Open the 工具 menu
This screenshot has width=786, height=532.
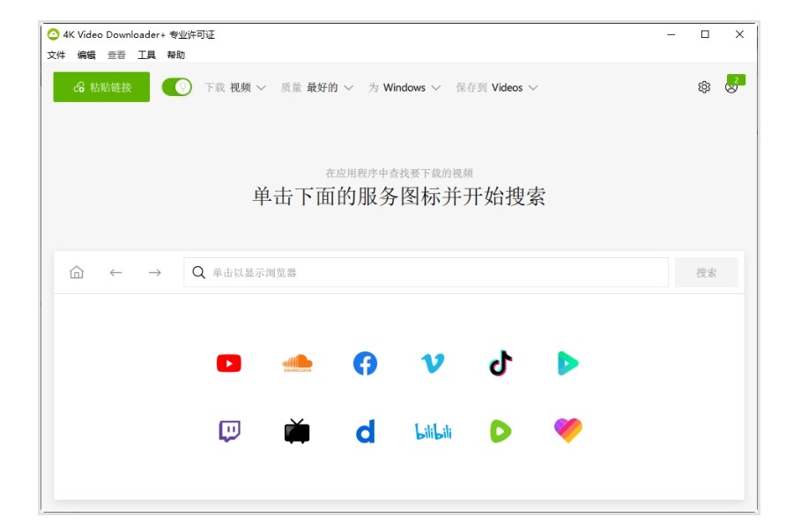pos(146,55)
